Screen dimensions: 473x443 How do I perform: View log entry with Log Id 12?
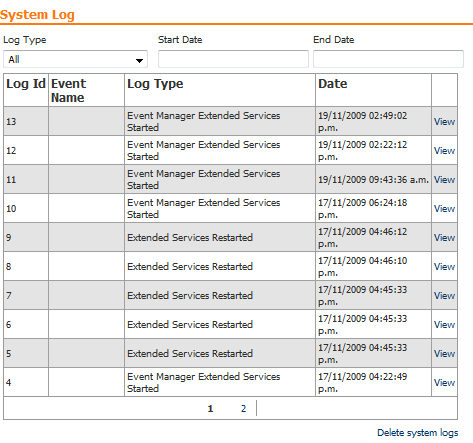444,151
